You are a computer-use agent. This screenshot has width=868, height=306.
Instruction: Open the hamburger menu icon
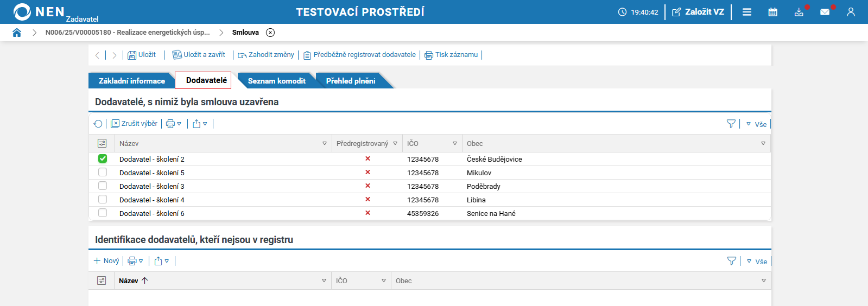pyautogui.click(x=747, y=12)
